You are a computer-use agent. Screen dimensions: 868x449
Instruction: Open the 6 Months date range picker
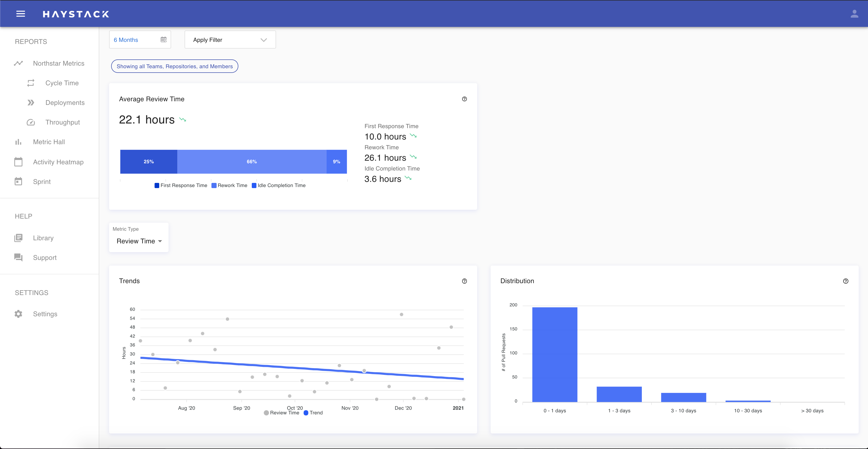click(x=140, y=40)
